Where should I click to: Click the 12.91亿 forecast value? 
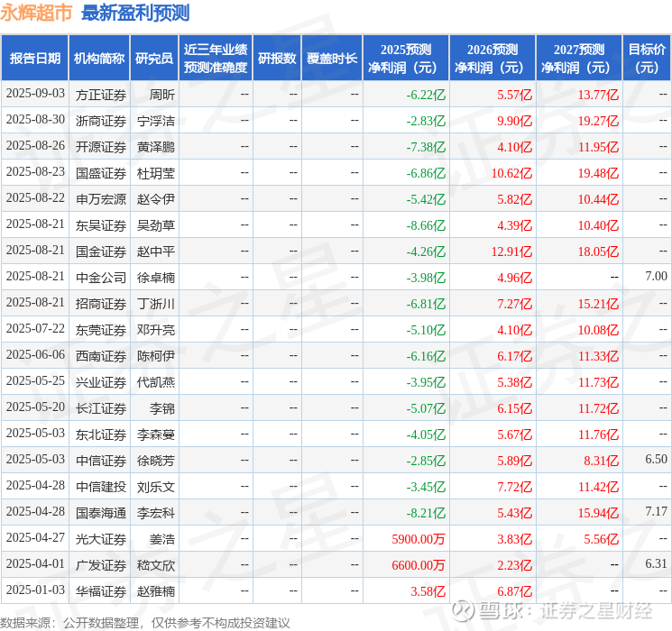click(511, 251)
